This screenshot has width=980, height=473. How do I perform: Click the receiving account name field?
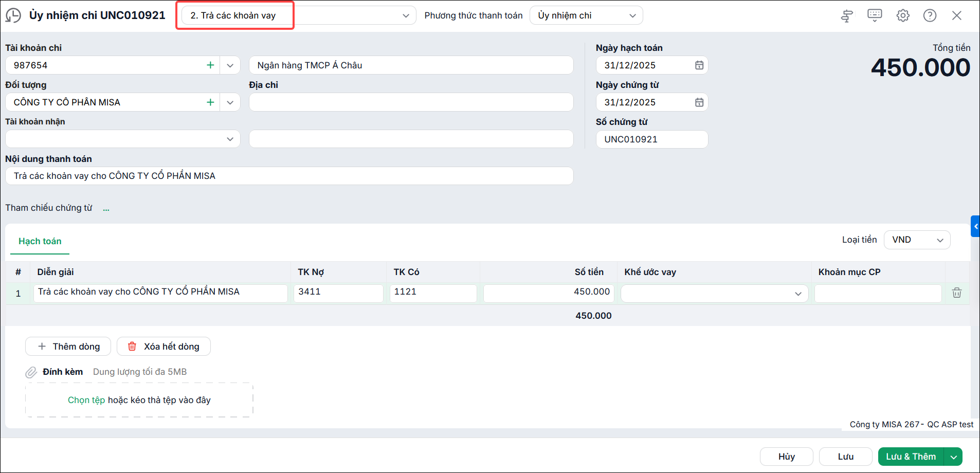pos(411,139)
